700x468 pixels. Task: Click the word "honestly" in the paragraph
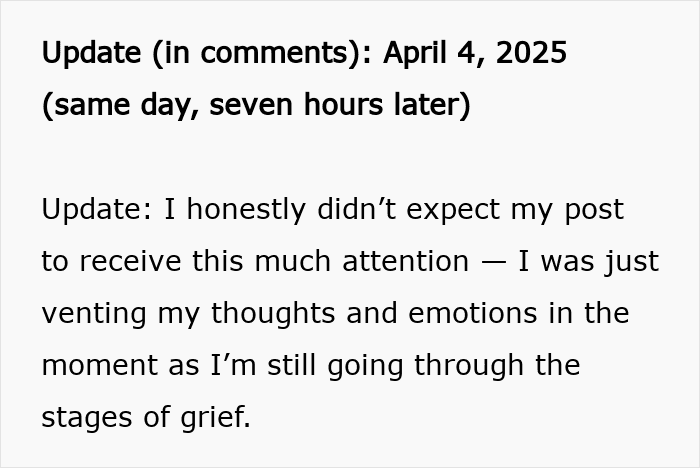pyautogui.click(x=236, y=209)
